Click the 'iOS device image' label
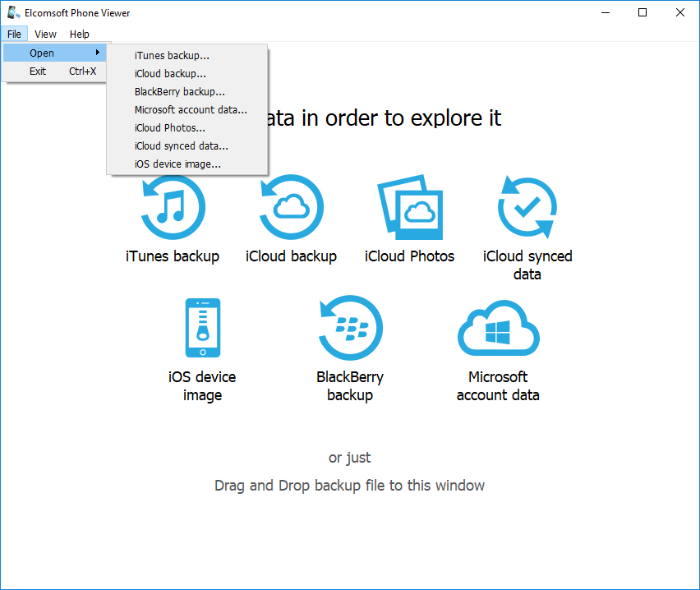 pos(202,386)
